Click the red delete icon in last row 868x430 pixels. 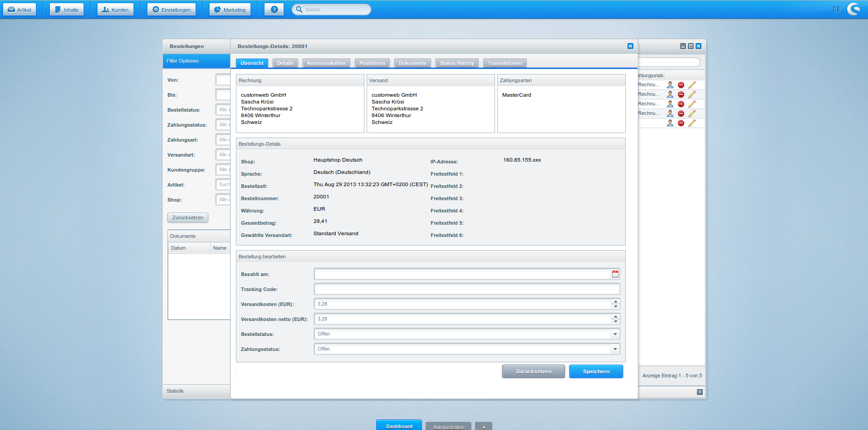681,123
